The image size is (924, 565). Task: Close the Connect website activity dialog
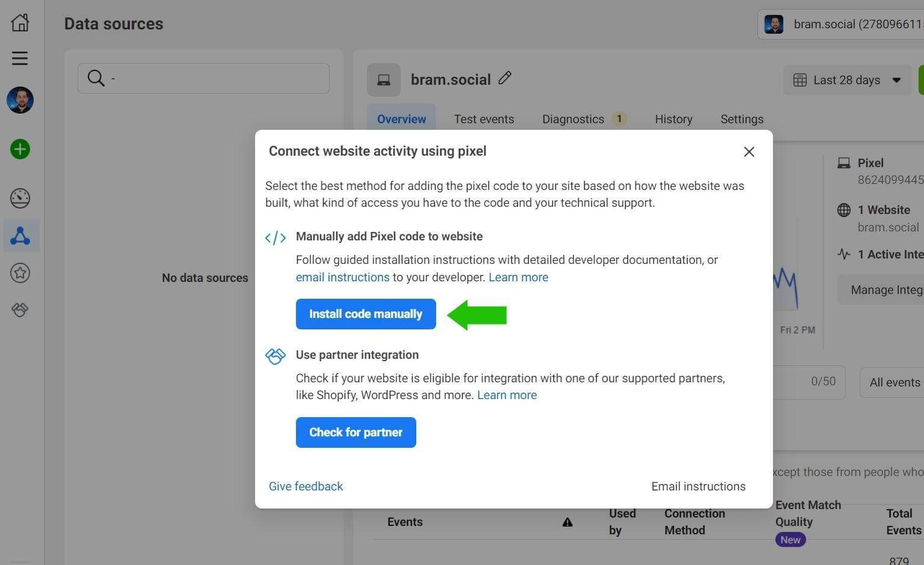pos(749,151)
